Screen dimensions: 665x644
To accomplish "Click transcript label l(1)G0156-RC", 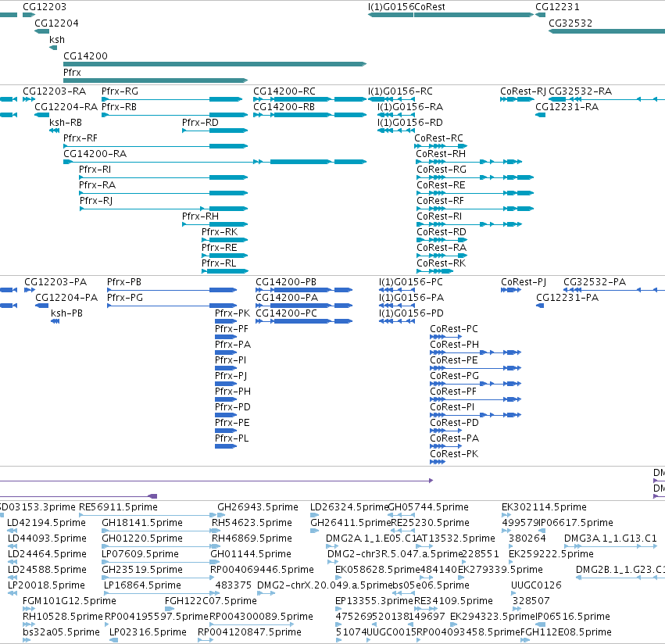I will (400, 91).
